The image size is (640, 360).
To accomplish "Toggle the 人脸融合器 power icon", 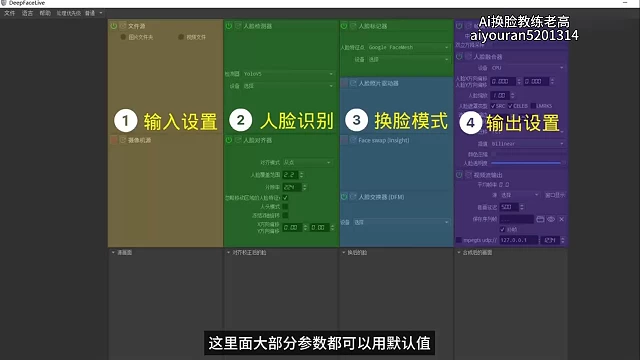I will point(459,56).
